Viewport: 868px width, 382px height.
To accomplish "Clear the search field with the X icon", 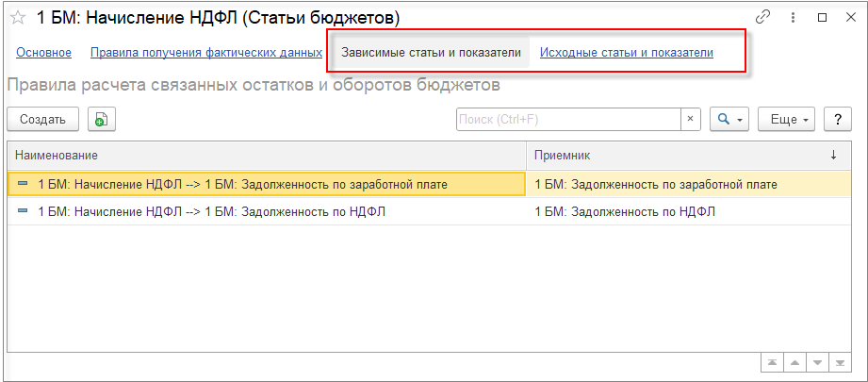I will pos(690,119).
